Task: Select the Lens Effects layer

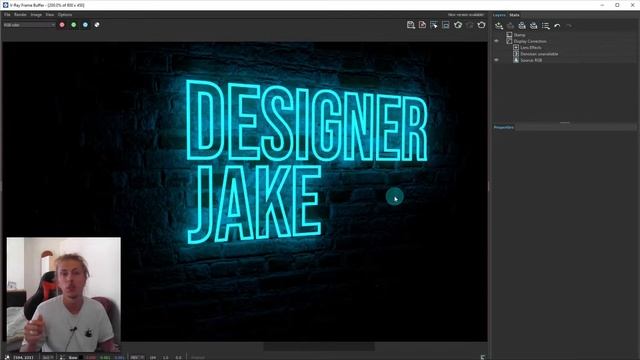Action: (531, 48)
